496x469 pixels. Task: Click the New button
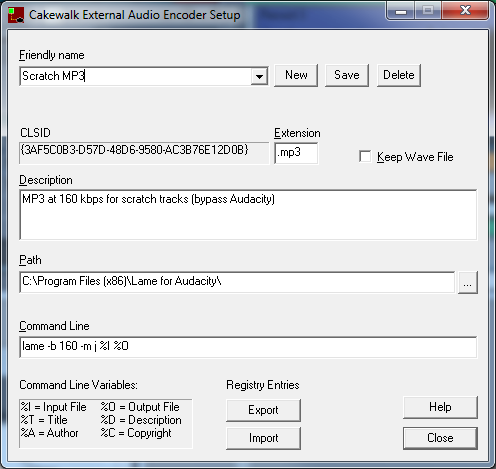pyautogui.click(x=296, y=75)
